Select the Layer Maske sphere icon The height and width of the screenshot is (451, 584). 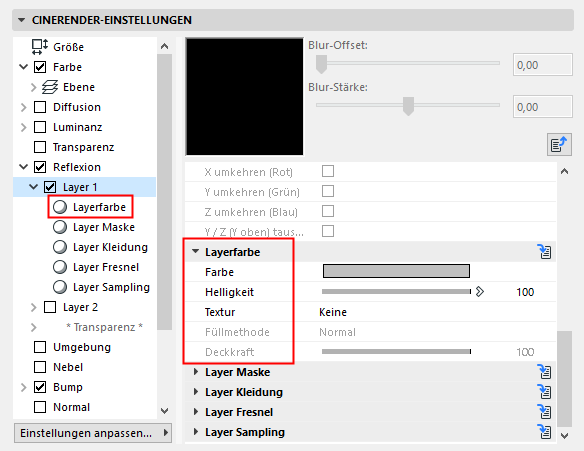60,227
